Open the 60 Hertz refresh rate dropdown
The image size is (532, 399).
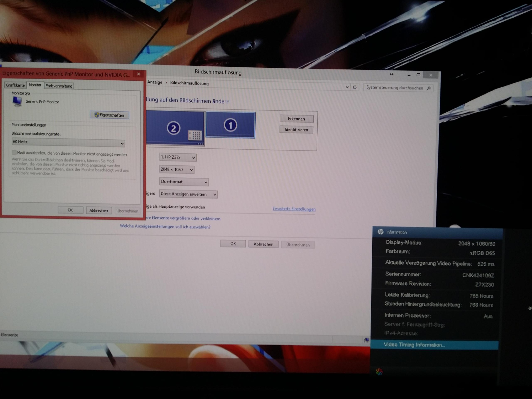coord(68,142)
